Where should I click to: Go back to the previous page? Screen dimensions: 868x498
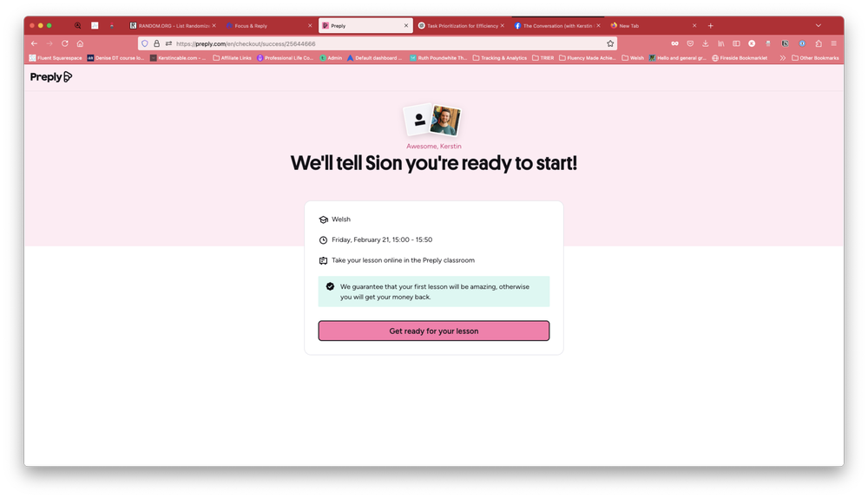pos(35,43)
